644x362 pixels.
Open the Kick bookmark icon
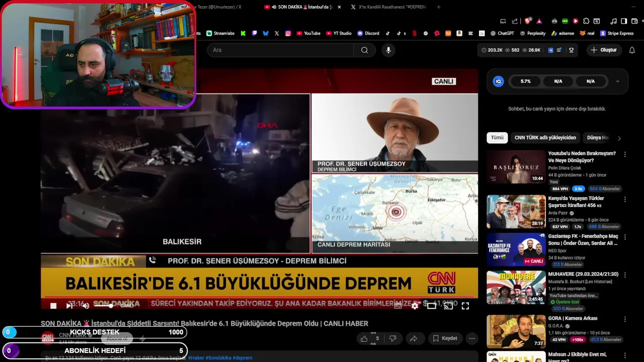pos(243,33)
